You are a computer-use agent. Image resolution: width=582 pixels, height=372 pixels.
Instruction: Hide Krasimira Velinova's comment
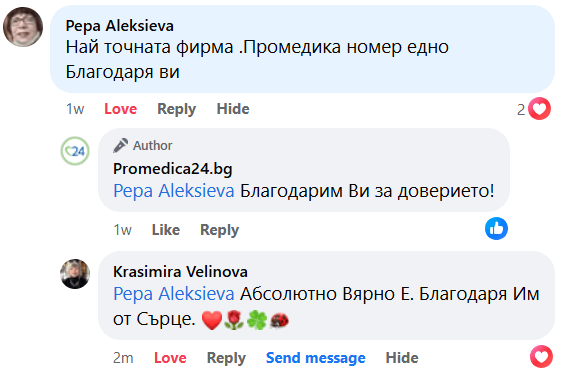402,358
